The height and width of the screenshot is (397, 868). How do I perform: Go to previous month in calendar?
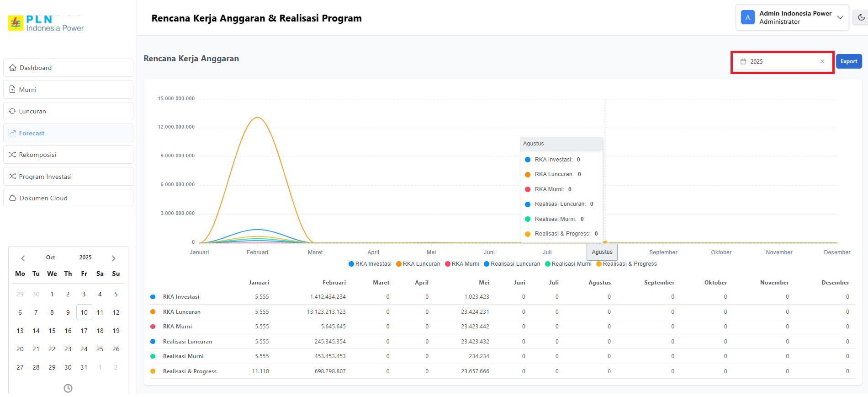(23, 258)
